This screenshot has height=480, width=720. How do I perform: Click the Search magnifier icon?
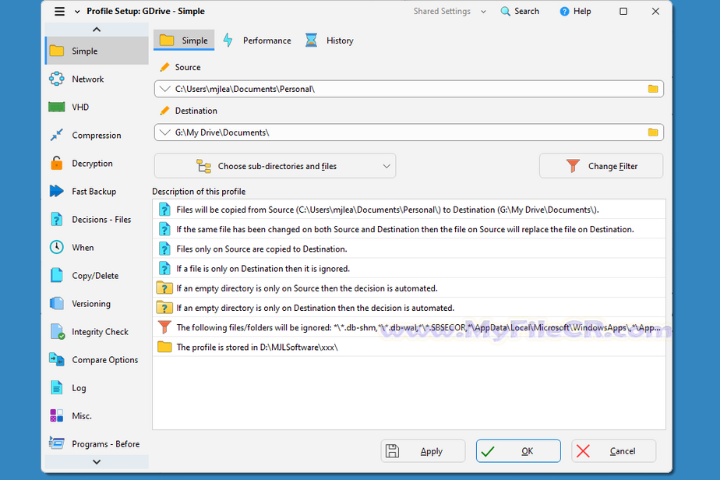click(x=505, y=11)
